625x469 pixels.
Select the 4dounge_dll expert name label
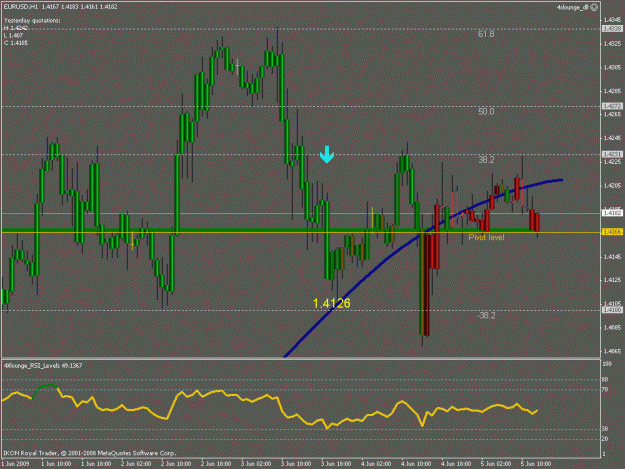point(572,7)
